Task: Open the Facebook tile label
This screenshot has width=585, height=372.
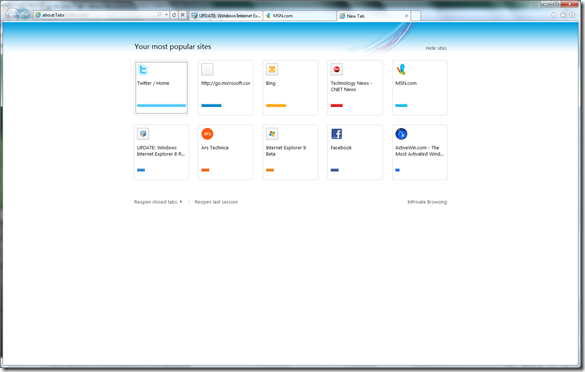Action: (341, 148)
